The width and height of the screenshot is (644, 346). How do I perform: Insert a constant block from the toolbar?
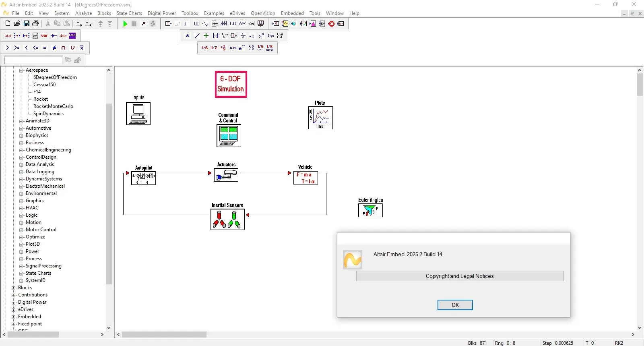[168, 24]
